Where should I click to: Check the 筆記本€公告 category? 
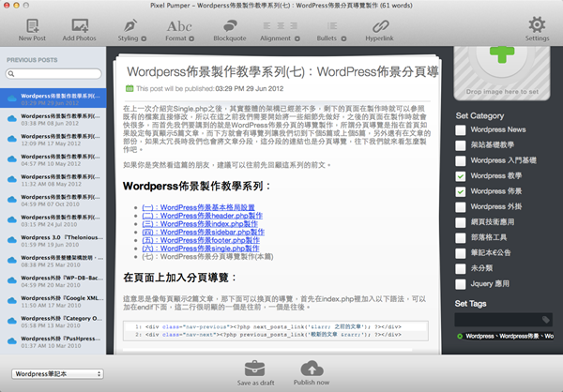pos(461,253)
